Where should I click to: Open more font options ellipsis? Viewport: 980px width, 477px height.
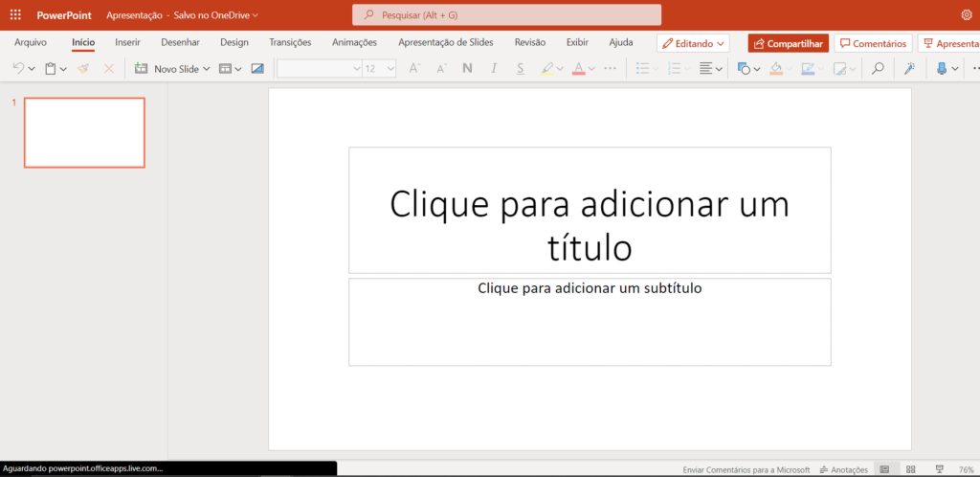click(611, 69)
